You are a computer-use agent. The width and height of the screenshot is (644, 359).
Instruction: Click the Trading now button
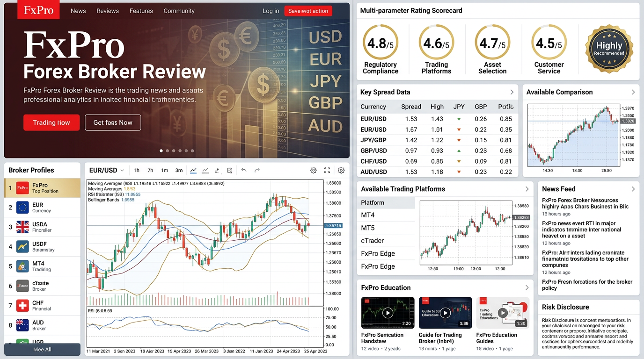click(51, 122)
